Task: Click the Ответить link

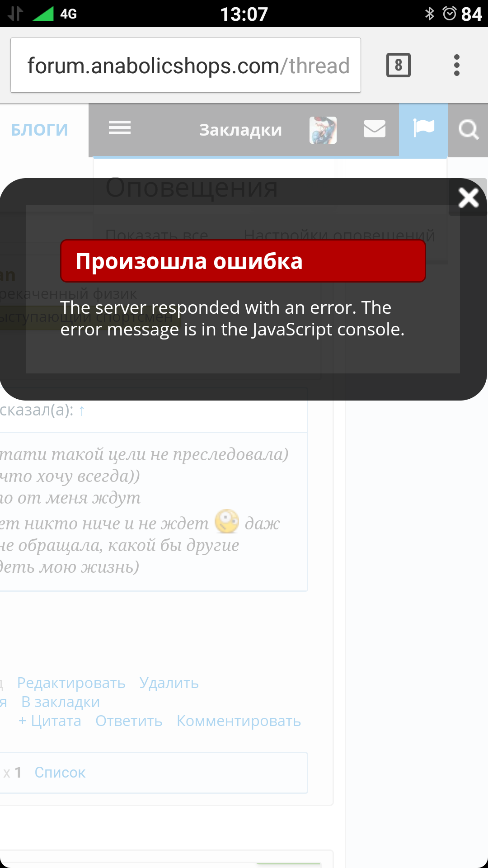Action: [x=129, y=721]
